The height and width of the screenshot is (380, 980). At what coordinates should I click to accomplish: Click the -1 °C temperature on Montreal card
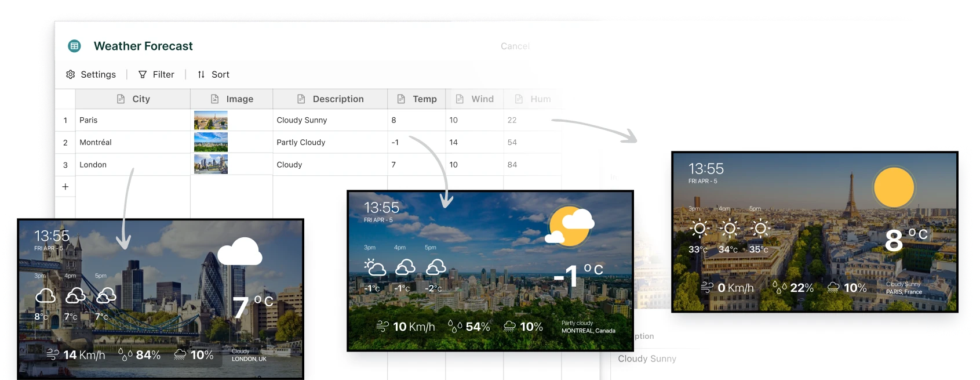click(578, 275)
